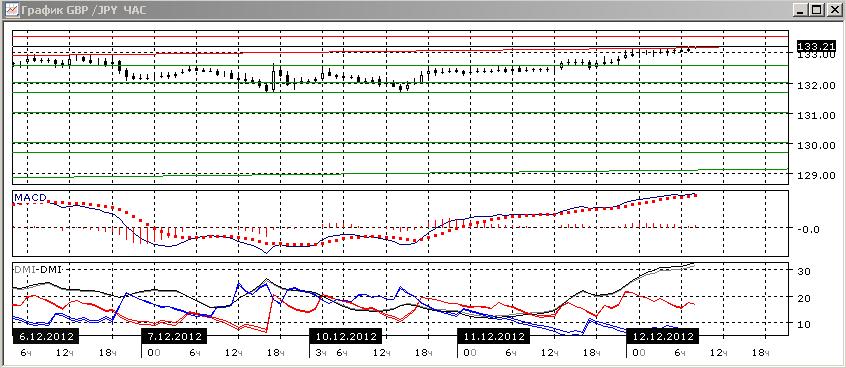Select the 10.12.2012 date marker
The width and height of the screenshot is (846, 368).
346,336
